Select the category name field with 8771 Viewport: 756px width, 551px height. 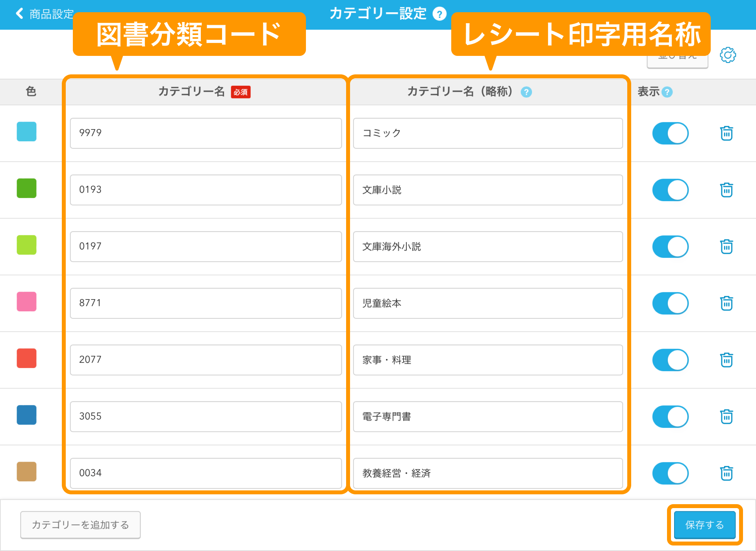pos(206,303)
